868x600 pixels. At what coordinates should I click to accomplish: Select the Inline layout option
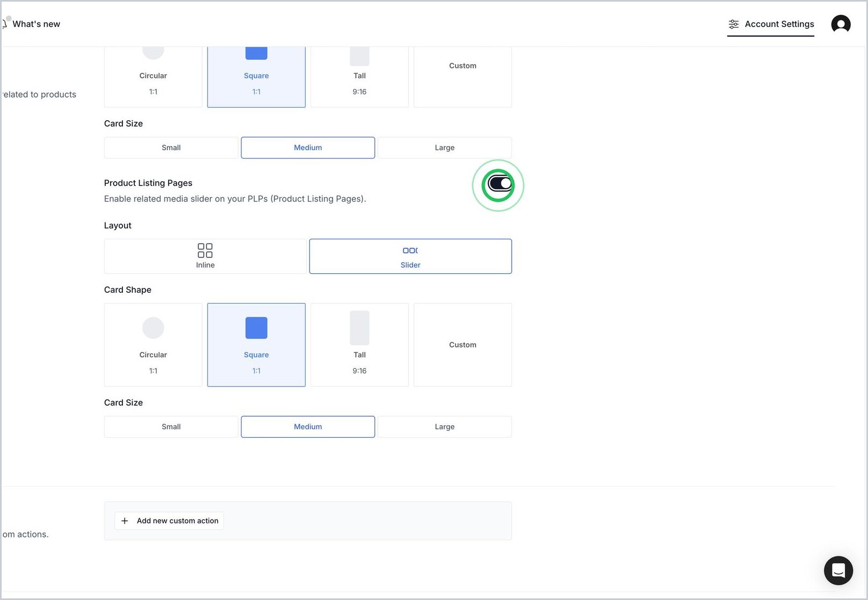(205, 256)
